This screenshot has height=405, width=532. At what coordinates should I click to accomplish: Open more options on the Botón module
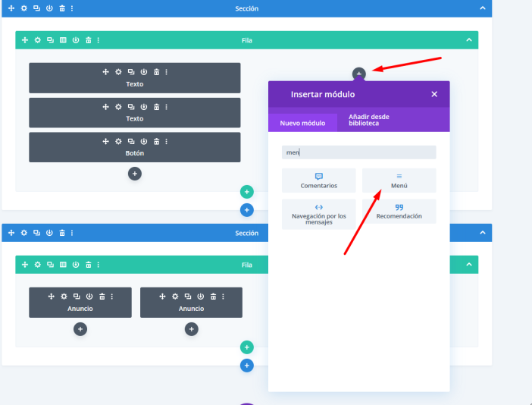(x=167, y=141)
